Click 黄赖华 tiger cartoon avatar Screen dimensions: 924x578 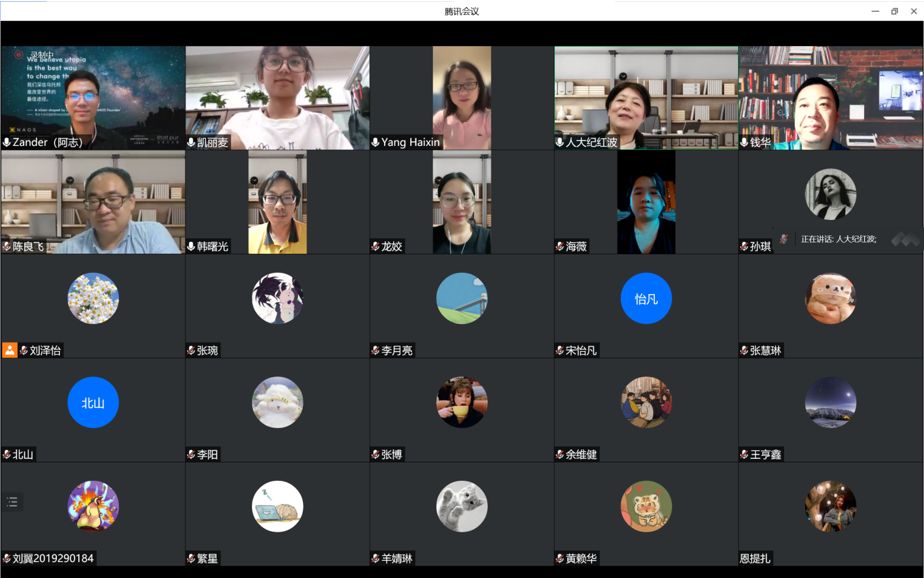pos(646,506)
